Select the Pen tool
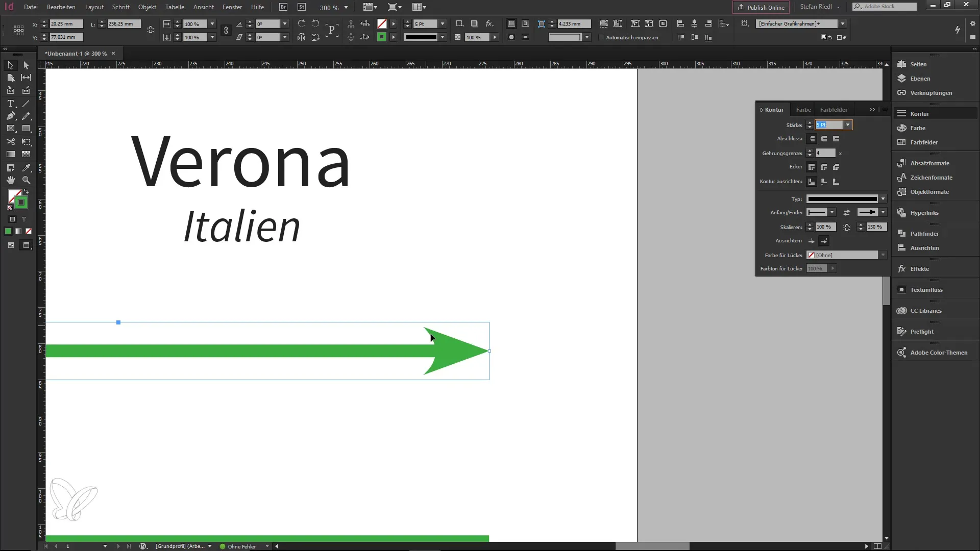 point(10,116)
